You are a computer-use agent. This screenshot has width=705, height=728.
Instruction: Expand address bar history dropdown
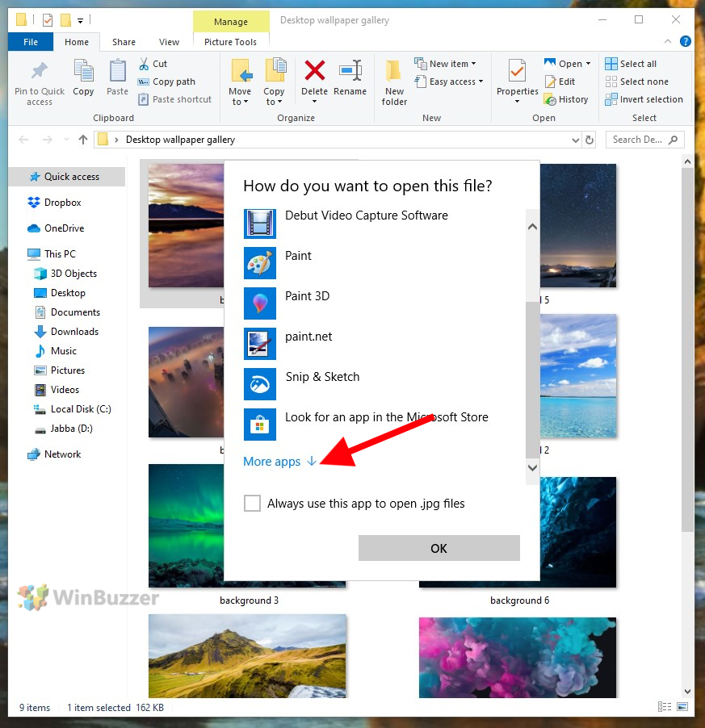(576, 140)
